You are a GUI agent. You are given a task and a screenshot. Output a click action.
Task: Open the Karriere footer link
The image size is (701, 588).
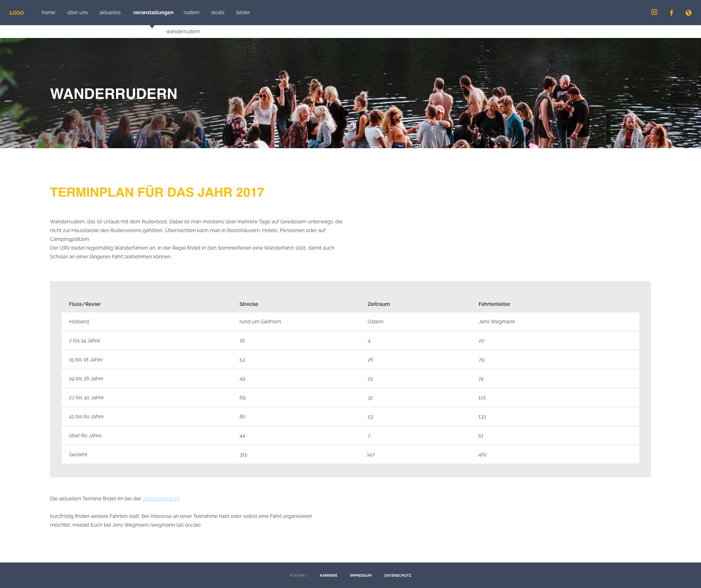pyautogui.click(x=328, y=575)
